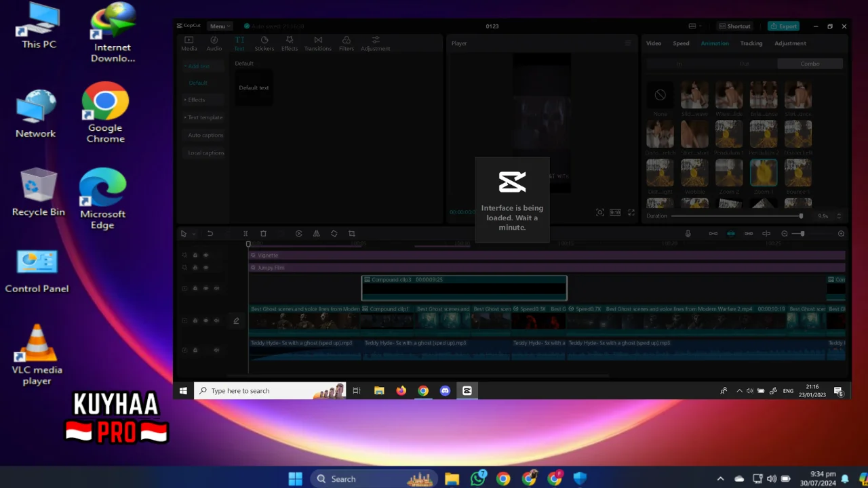Screen dimensions: 868x488
Task: Click the freeze frame icon in timeline toolbar
Action: 298,234
